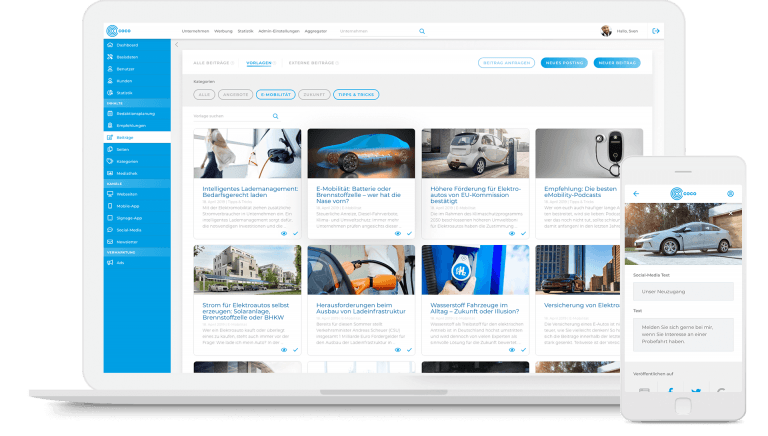Click checkmark on Höhere Förderung card
768x436 pixels.
523,234
